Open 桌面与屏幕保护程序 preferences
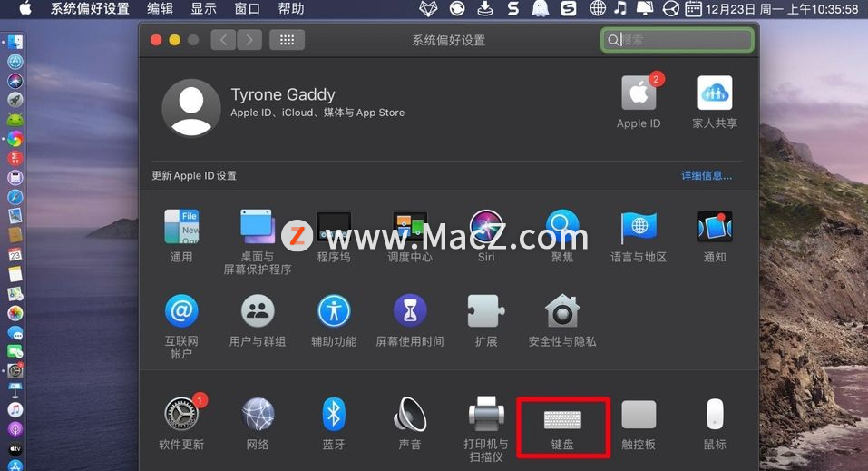 click(x=258, y=241)
